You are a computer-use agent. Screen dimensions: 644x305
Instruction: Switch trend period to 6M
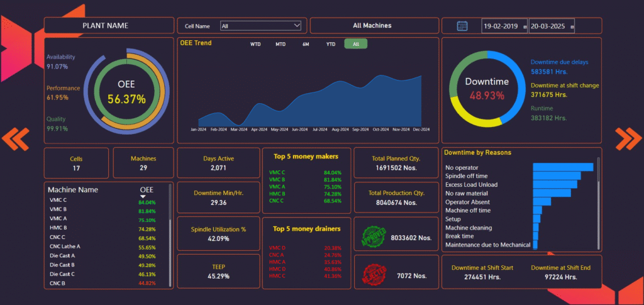pyautogui.click(x=306, y=44)
